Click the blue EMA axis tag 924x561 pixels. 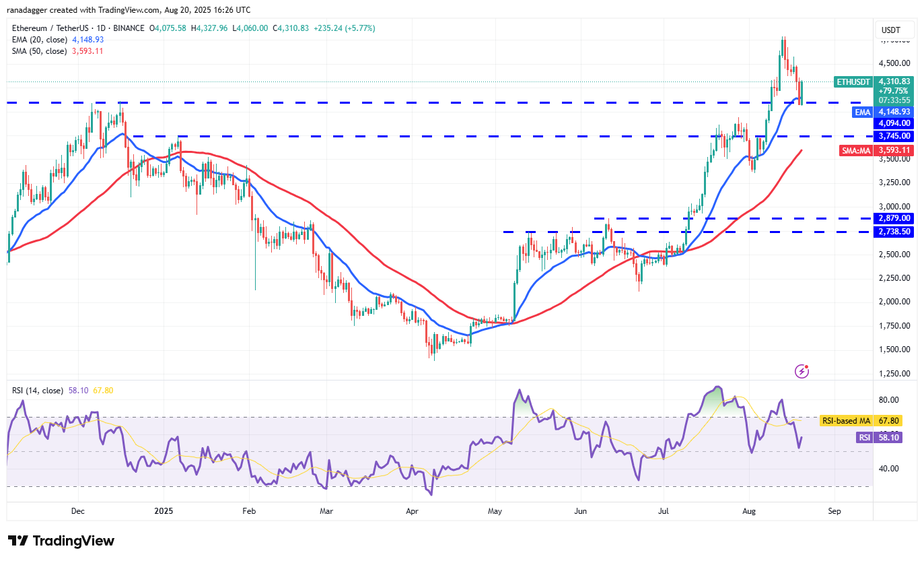coord(863,112)
